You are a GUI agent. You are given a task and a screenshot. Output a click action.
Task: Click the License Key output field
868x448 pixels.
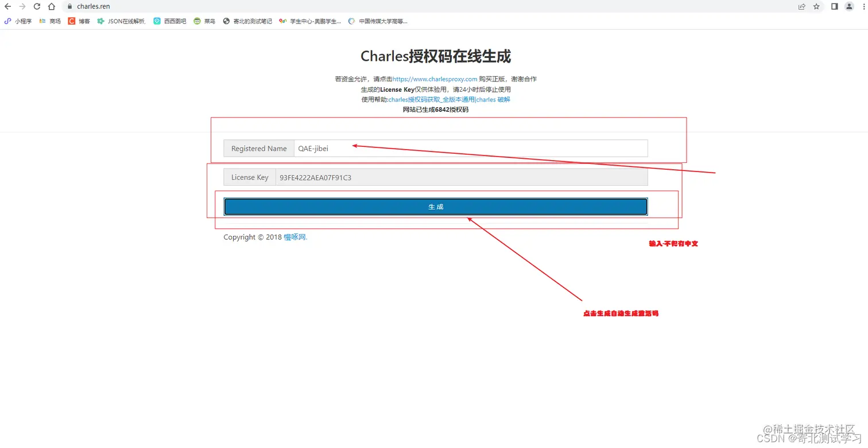(x=462, y=177)
